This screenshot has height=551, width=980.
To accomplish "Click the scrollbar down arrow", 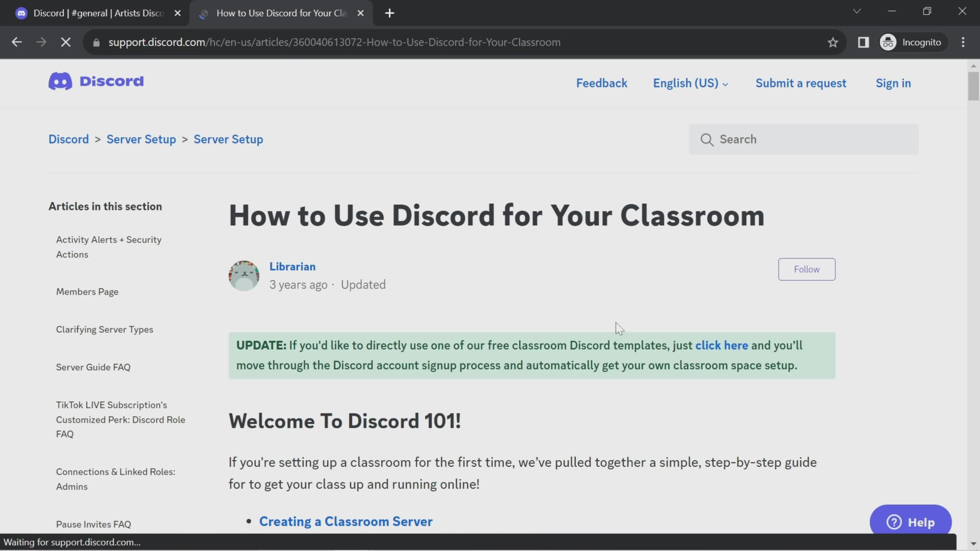I will tap(973, 544).
